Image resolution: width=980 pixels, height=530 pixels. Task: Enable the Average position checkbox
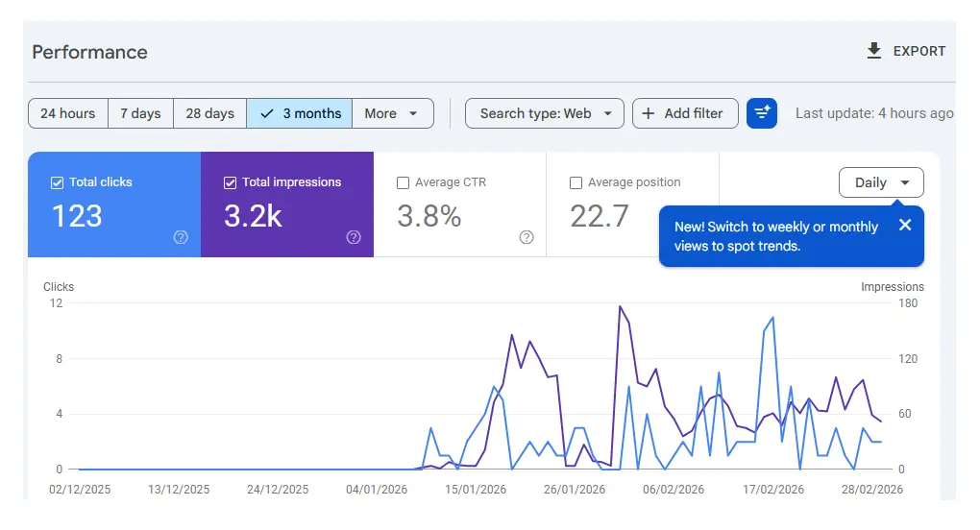(x=576, y=182)
